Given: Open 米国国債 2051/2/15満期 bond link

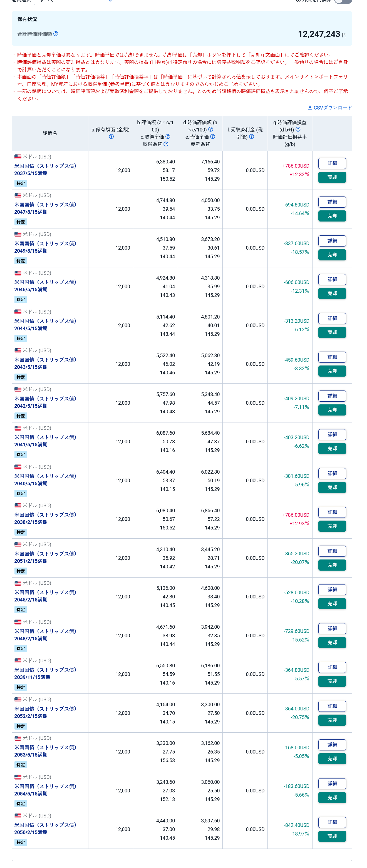Looking at the screenshot, I should tap(45, 557).
